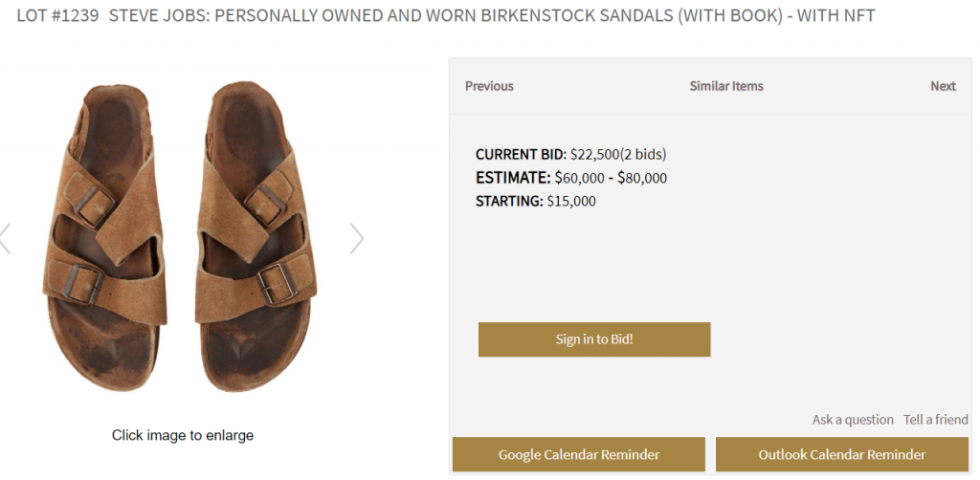Click the CURRENT BID label
980x480 pixels.
[521, 154]
